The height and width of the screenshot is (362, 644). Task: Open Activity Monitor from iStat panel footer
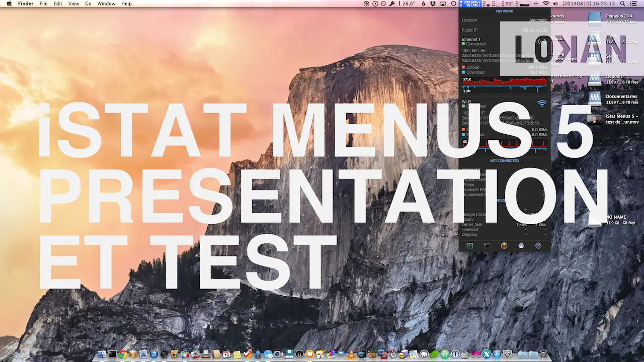click(x=470, y=246)
